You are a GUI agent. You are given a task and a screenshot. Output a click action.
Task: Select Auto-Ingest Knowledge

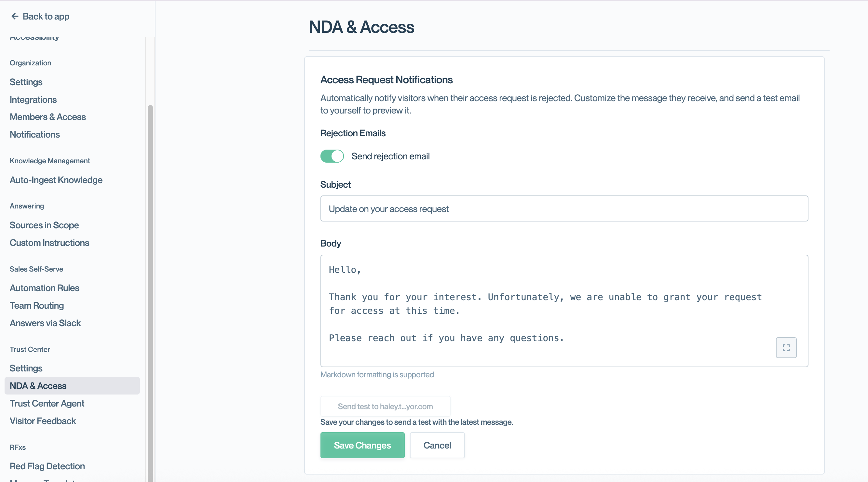pos(56,180)
